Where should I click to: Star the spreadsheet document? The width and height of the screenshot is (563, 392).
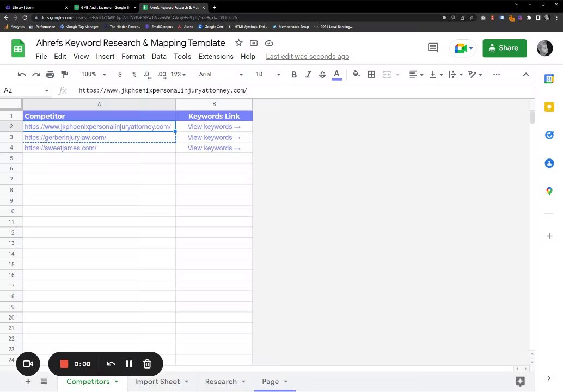pos(239,43)
